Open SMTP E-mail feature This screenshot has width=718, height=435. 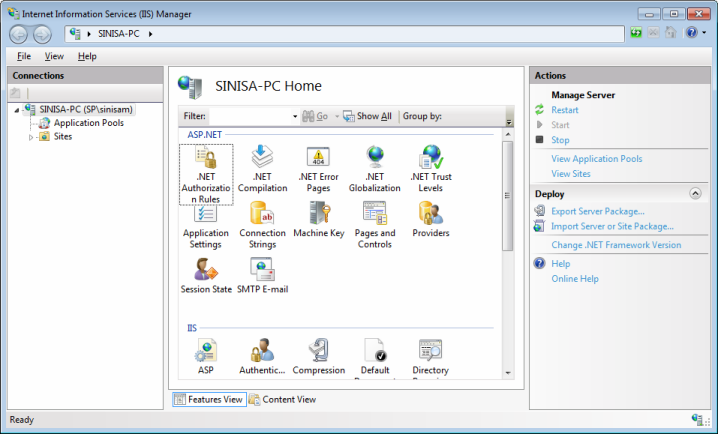(x=262, y=276)
